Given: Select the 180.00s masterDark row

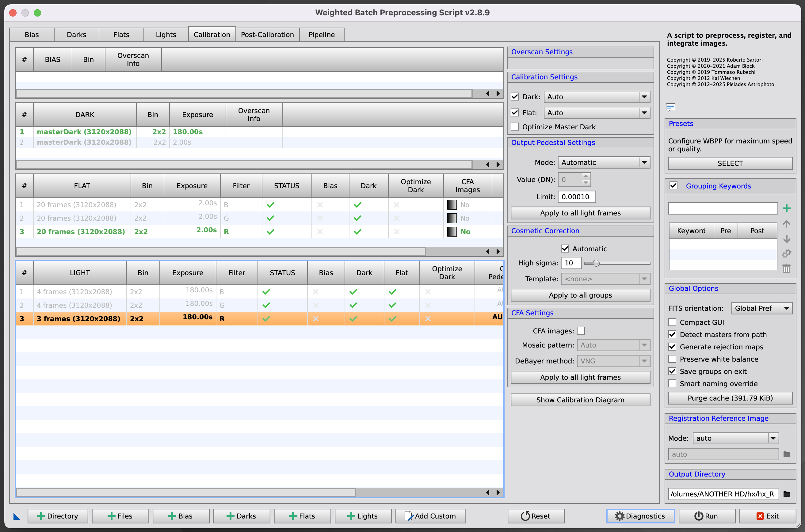Looking at the screenshot, I should (84, 132).
